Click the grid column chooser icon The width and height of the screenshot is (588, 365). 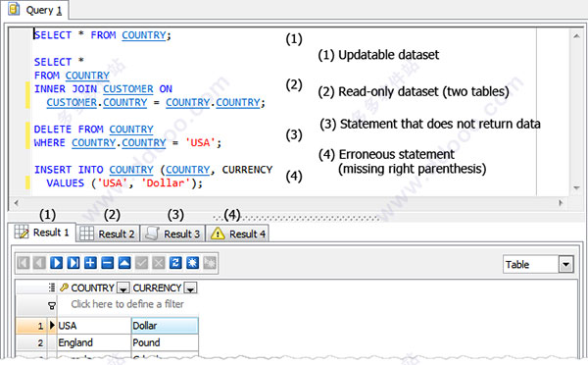click(x=52, y=287)
